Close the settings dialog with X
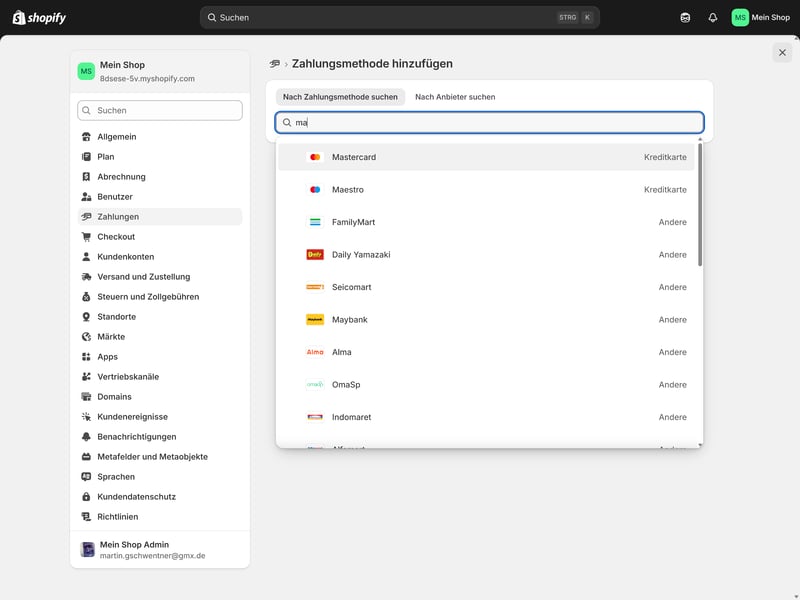This screenshot has height=600, width=800. (x=782, y=52)
